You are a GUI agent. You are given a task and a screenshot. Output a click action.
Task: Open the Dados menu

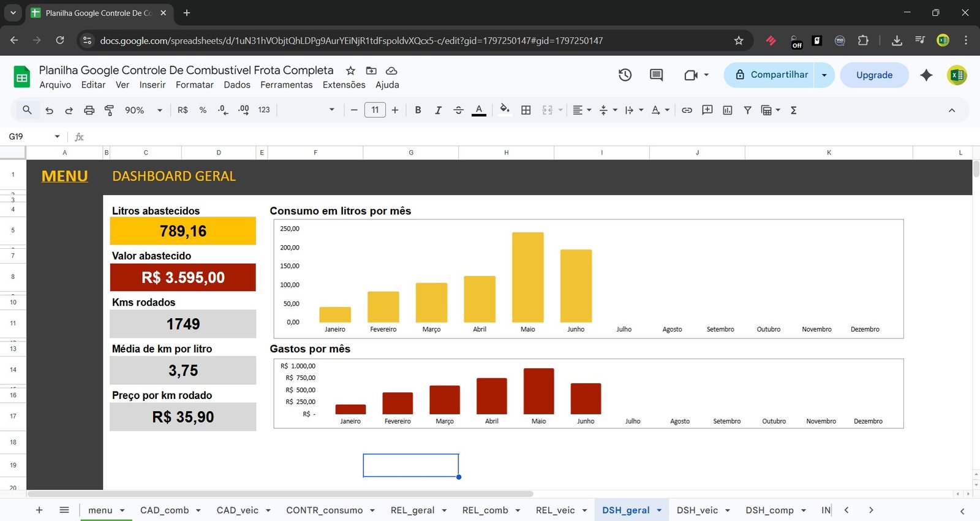point(237,85)
